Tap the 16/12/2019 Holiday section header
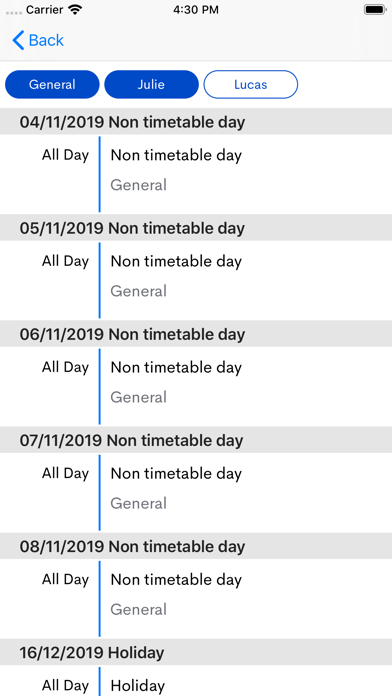 tap(196, 652)
